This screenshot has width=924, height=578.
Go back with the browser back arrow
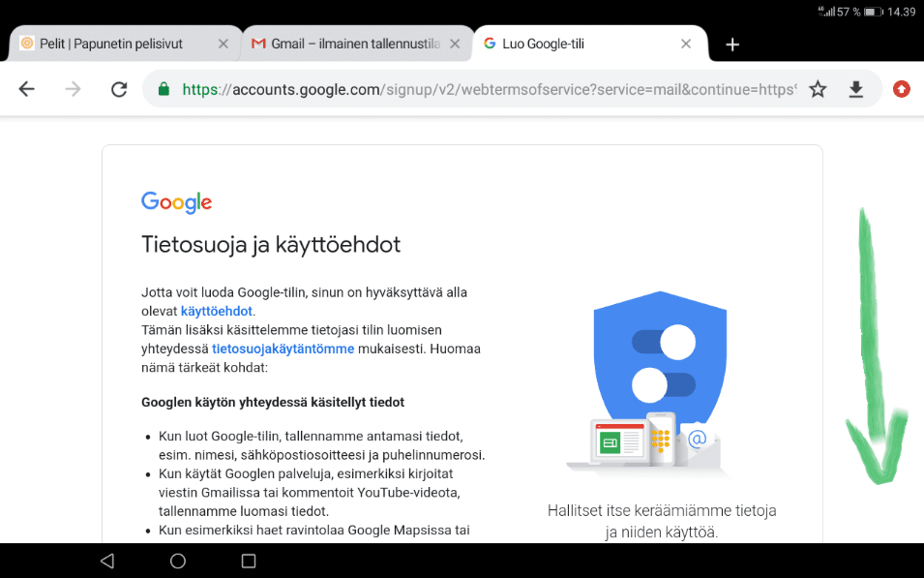(26, 89)
